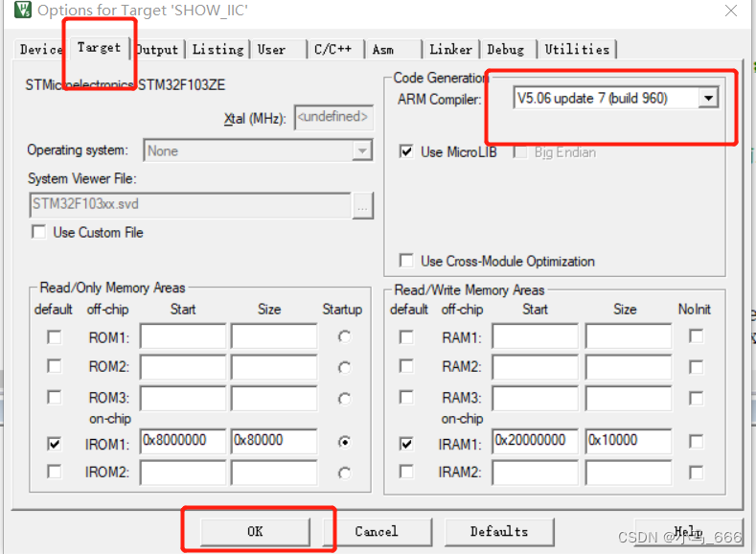This screenshot has width=756, height=554.
Task: Expand the Operating system dropdown
Action: coord(361,150)
